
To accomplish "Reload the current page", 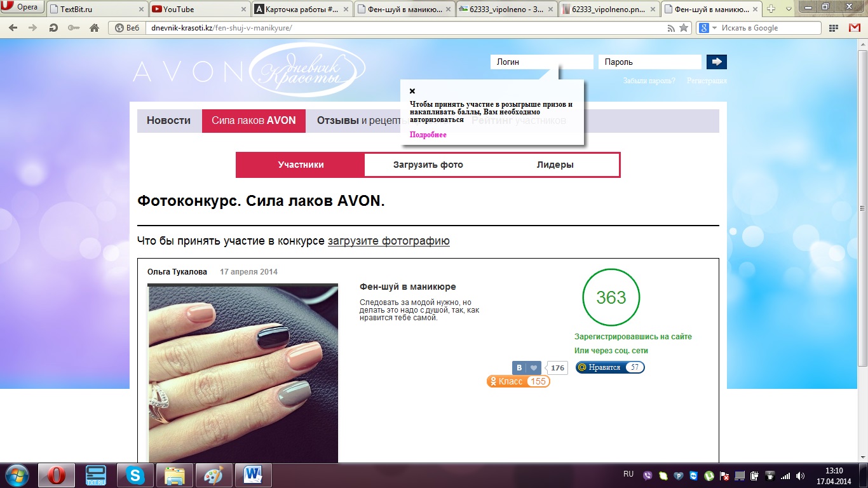I will coord(53,28).
